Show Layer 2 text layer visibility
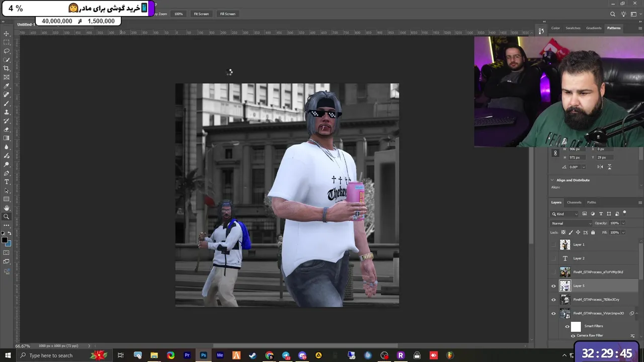Screen dimensions: 644x362 (x=554, y=258)
